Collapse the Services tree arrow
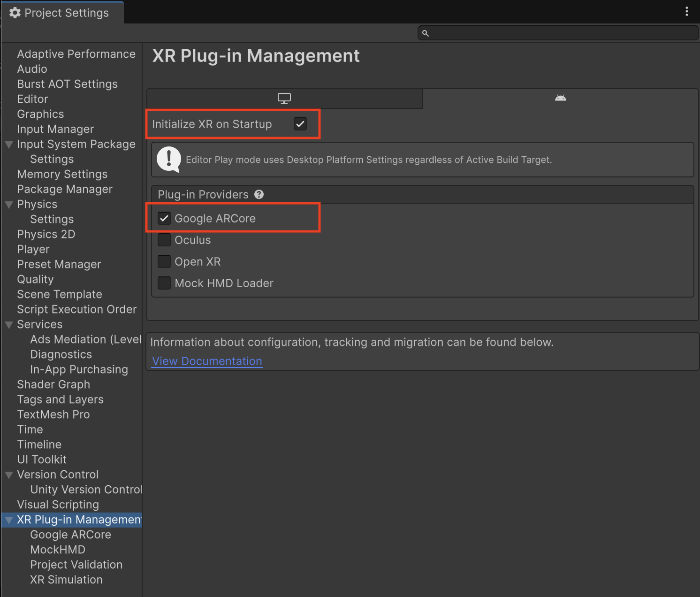This screenshot has height=597, width=700. 9,325
